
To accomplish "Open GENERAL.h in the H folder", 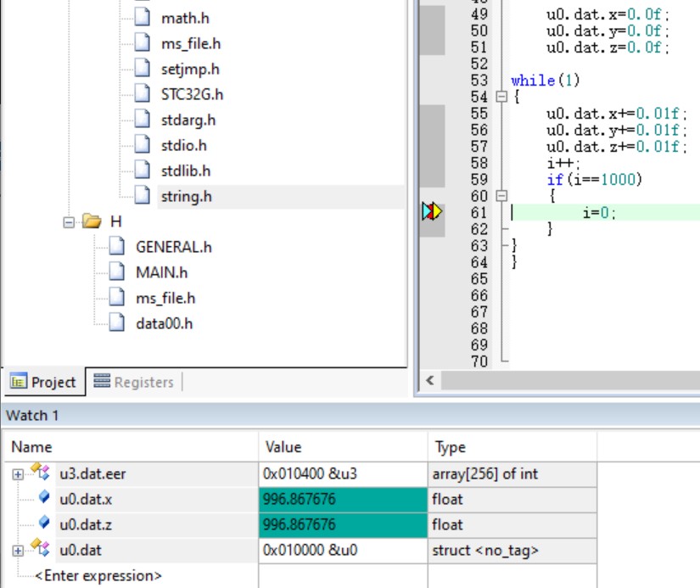I will 174,248.
